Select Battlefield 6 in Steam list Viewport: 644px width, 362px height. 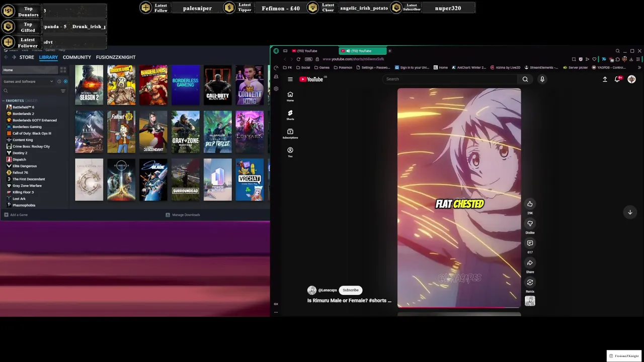click(x=23, y=107)
